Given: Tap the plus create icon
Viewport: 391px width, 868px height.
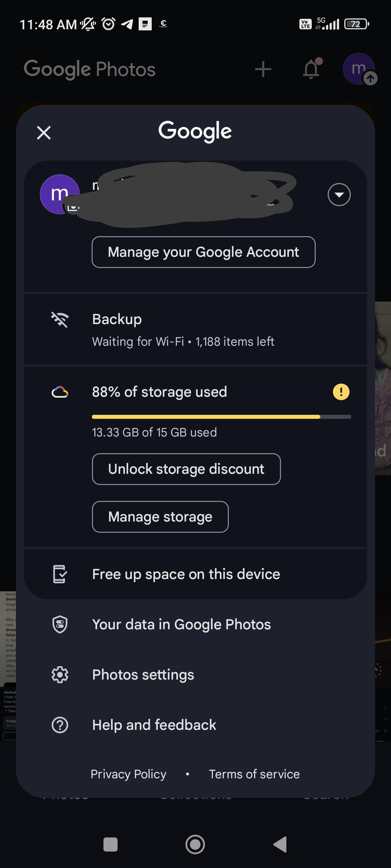Looking at the screenshot, I should 263,69.
